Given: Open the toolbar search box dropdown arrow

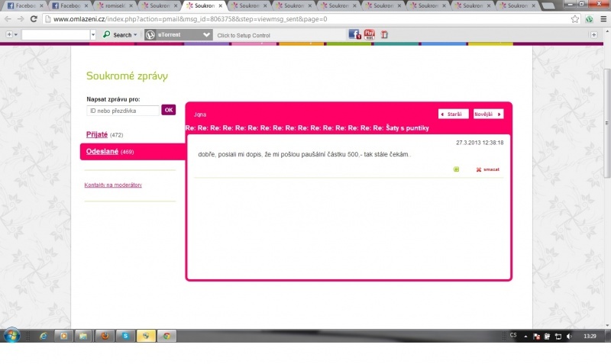Looking at the screenshot, I should (x=94, y=35).
